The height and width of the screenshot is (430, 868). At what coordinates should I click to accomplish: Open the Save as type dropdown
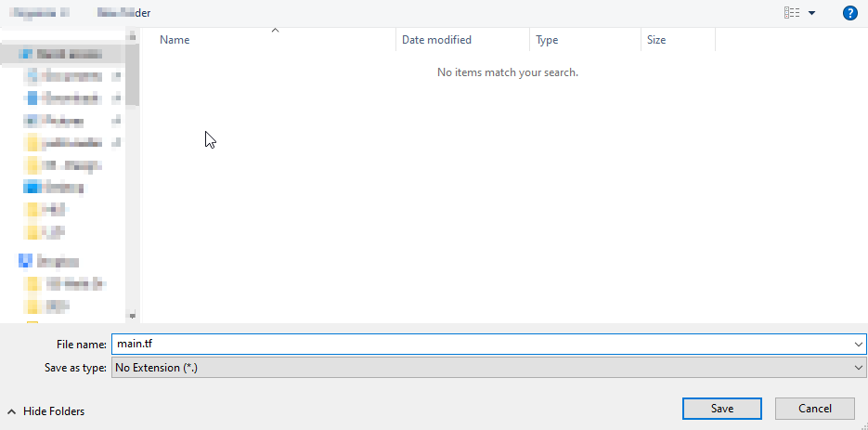[x=488, y=368]
